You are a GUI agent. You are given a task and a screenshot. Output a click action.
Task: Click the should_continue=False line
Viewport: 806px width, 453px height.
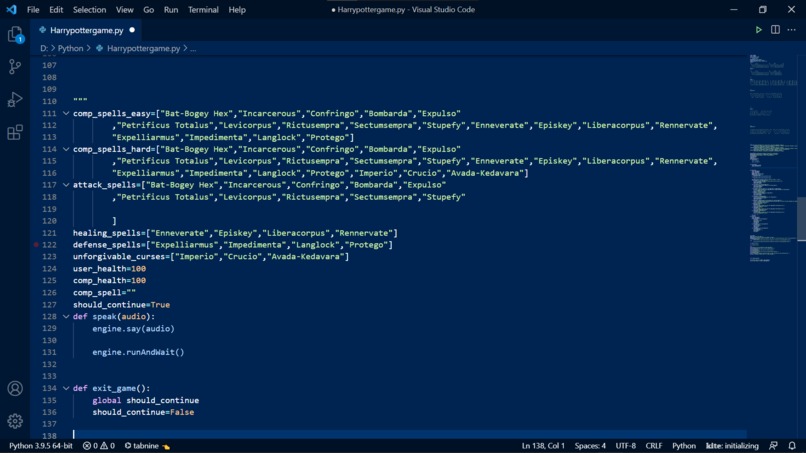(143, 412)
